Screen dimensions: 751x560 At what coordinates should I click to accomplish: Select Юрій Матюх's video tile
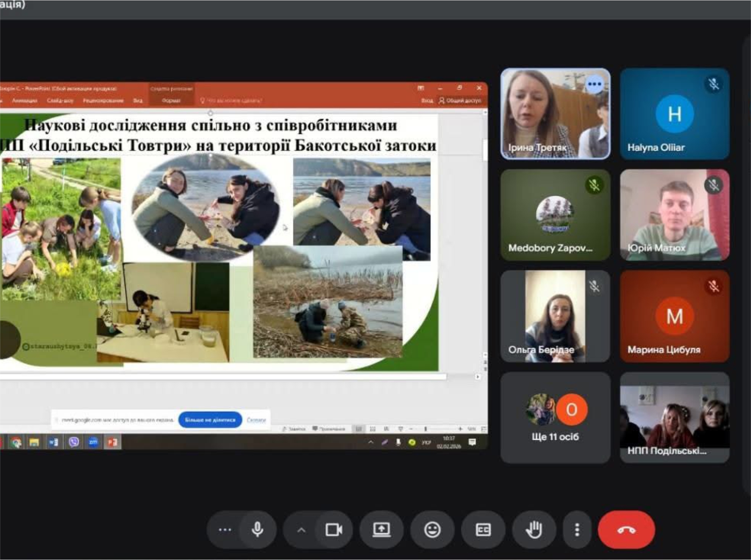(674, 215)
